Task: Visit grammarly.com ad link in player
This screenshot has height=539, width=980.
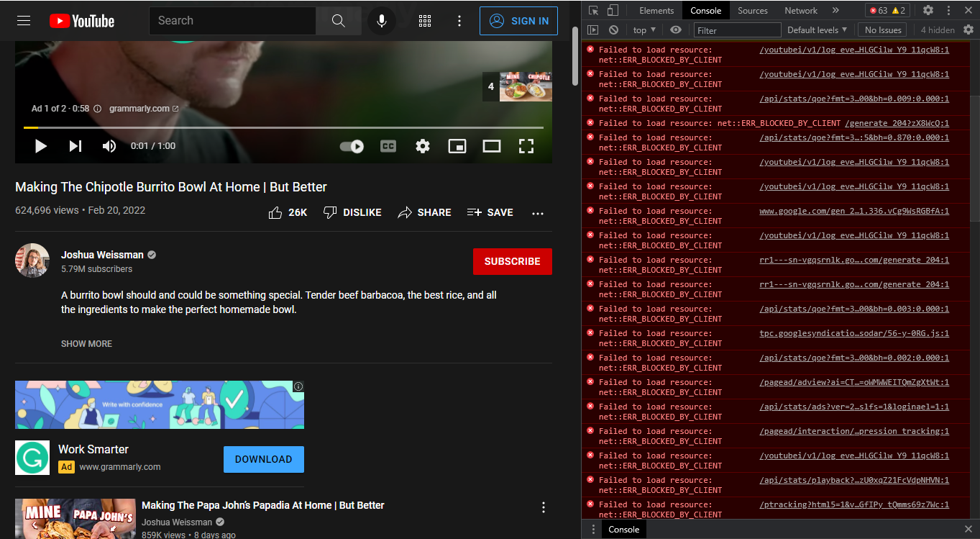Action: tap(144, 109)
